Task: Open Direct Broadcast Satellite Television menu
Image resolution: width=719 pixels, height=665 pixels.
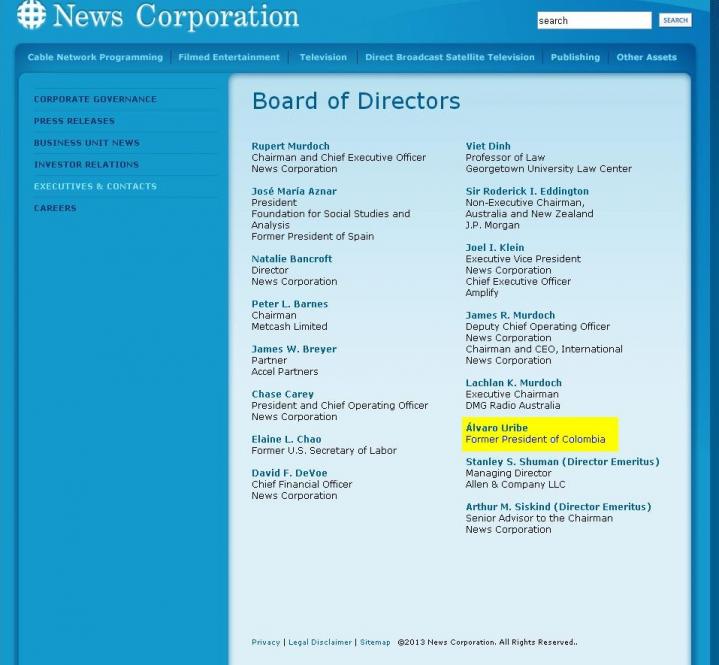Action: coord(450,57)
